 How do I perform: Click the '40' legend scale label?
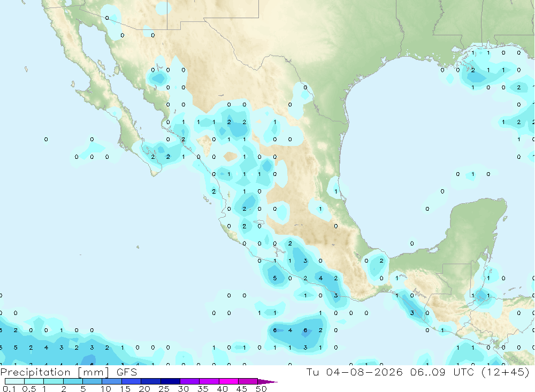[223, 389]
